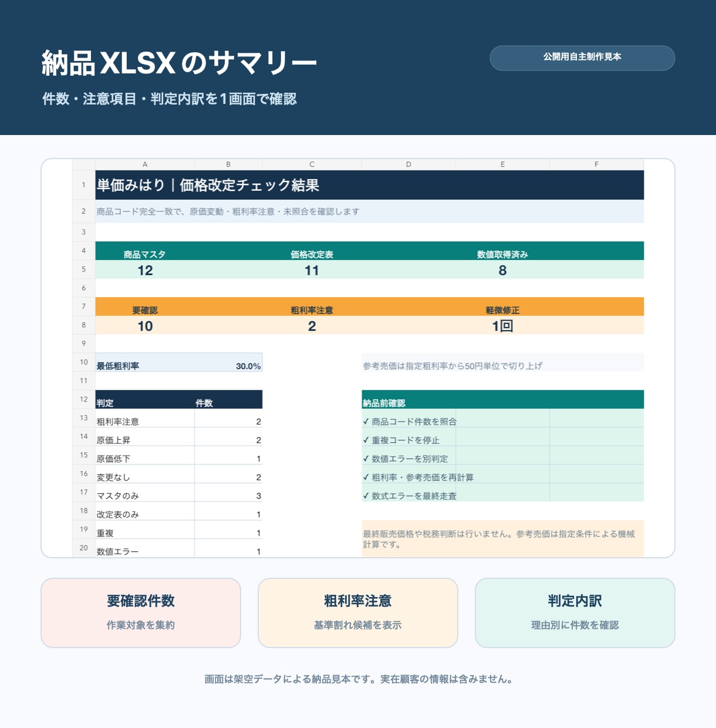Click the note 参考売価は指定粗利率から50円単位で切り上げ
Image resolution: width=716 pixels, height=728 pixels.
click(x=452, y=366)
